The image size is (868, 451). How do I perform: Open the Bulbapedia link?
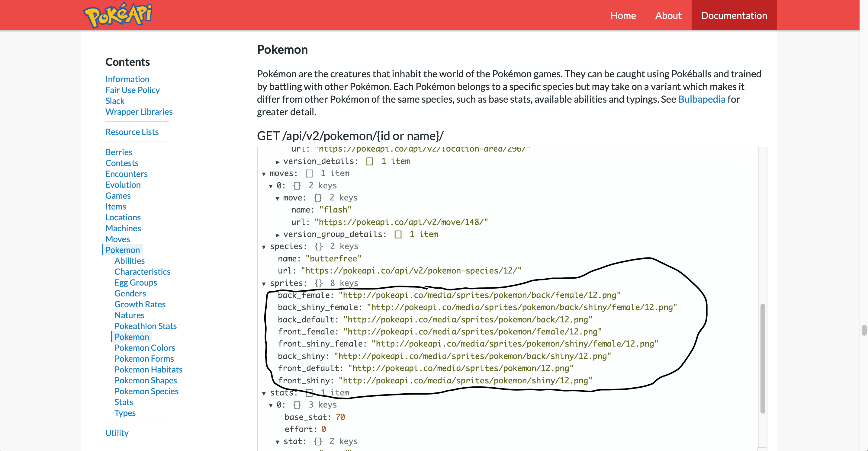(x=702, y=99)
